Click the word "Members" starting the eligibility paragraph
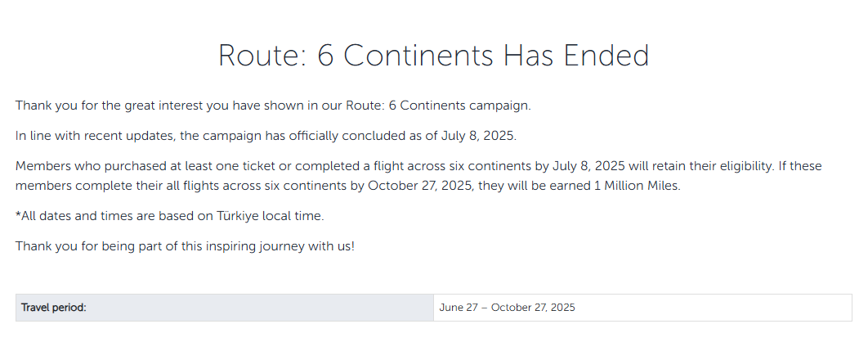Screen dimensions: 868x342 click(43, 166)
